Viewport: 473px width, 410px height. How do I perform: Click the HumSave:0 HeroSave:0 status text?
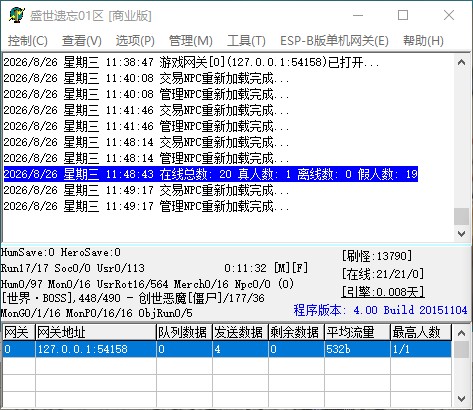(x=61, y=252)
